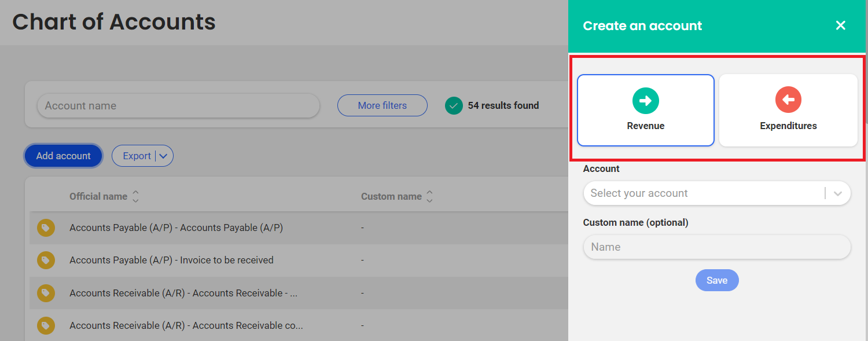Focus the Account name search field

178,105
